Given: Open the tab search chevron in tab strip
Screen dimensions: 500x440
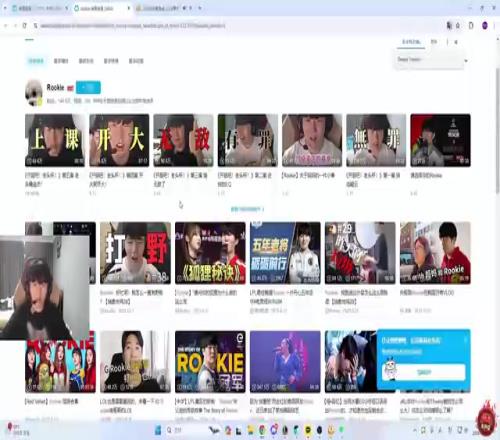Looking at the screenshot, I should click(5, 8).
